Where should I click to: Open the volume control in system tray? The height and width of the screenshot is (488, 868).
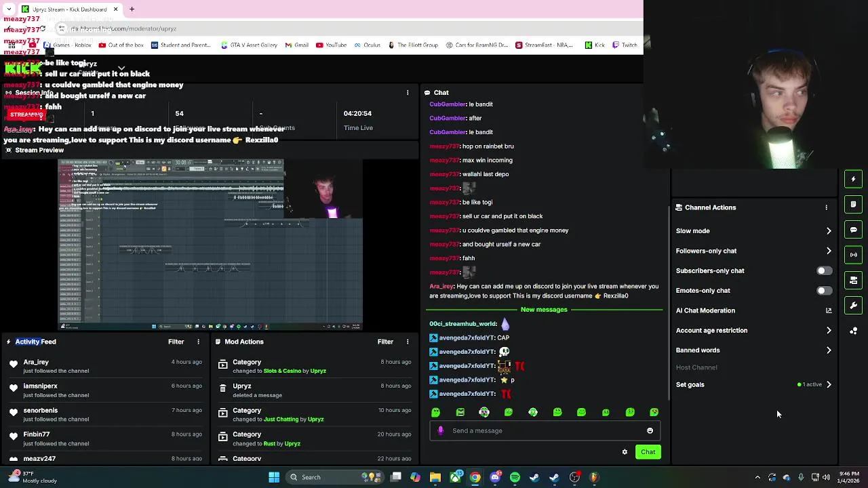(x=826, y=477)
